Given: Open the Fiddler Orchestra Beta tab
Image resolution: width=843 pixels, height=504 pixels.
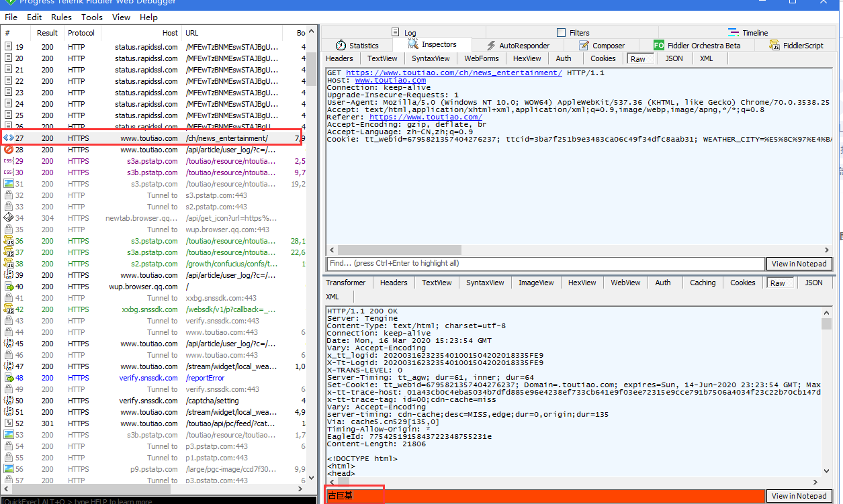Looking at the screenshot, I should 697,46.
